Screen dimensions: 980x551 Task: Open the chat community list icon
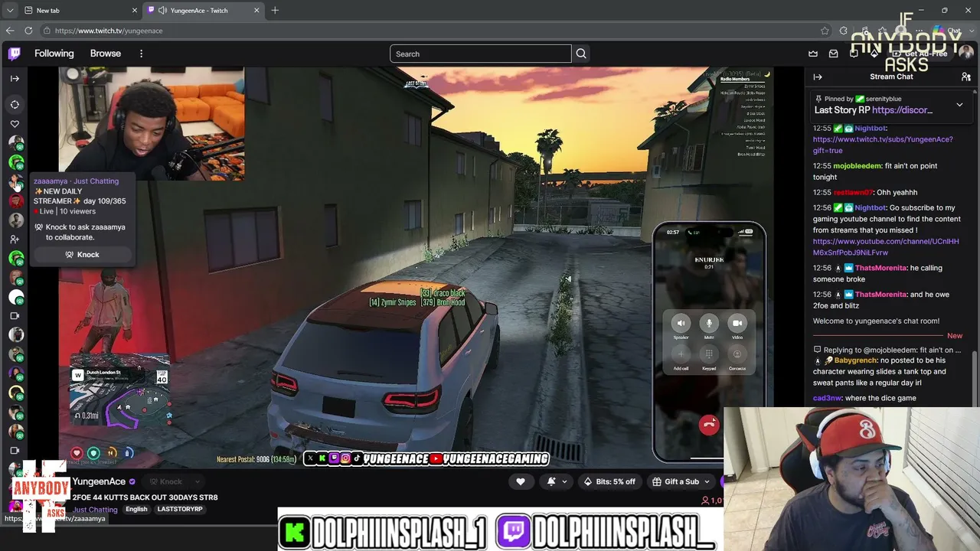pos(966,77)
